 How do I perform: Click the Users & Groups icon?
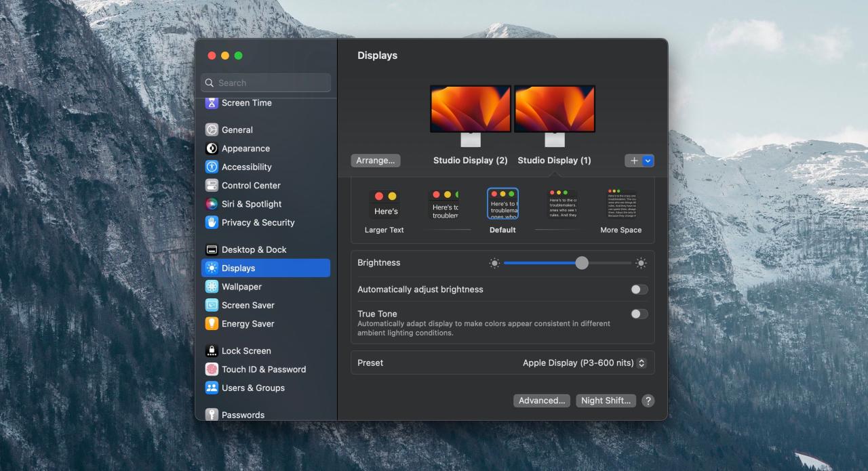[x=212, y=388]
